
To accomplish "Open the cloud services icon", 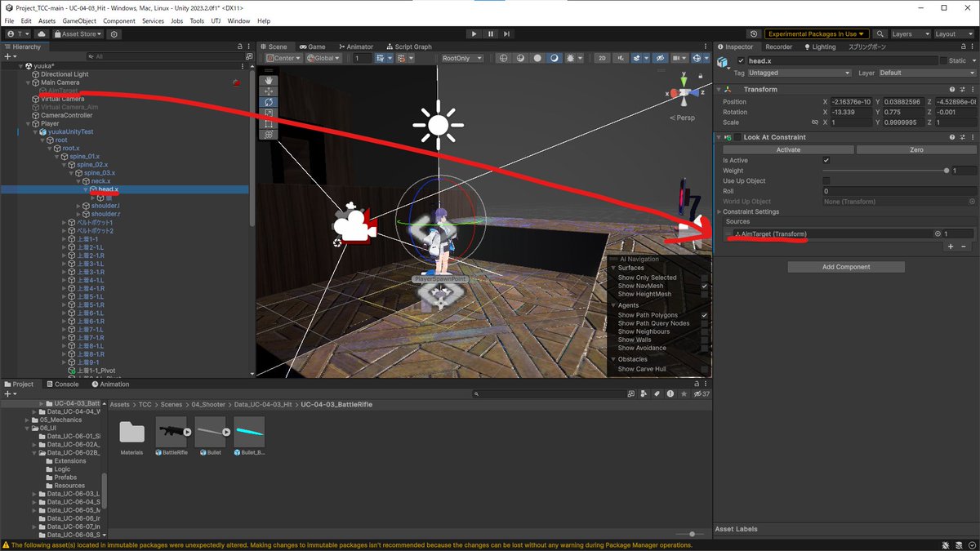I will click(43, 34).
